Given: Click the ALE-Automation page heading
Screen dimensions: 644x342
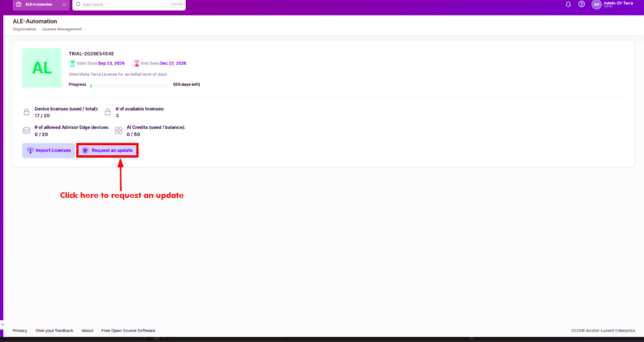Looking at the screenshot, I should (35, 21).
